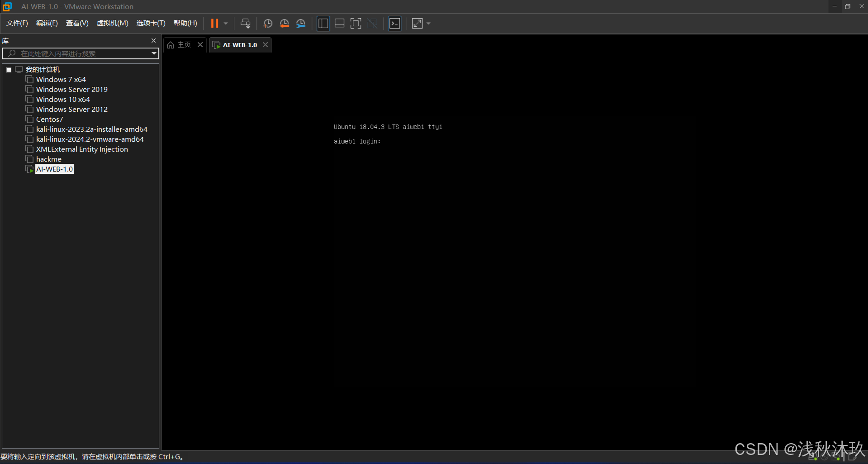Restore down the VMware Workstation window
Viewport: 868px width, 464px height.
[848, 6]
